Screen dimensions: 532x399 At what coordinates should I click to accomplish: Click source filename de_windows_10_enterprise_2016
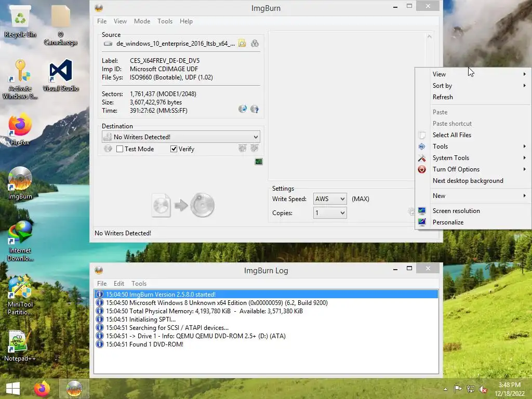(176, 44)
